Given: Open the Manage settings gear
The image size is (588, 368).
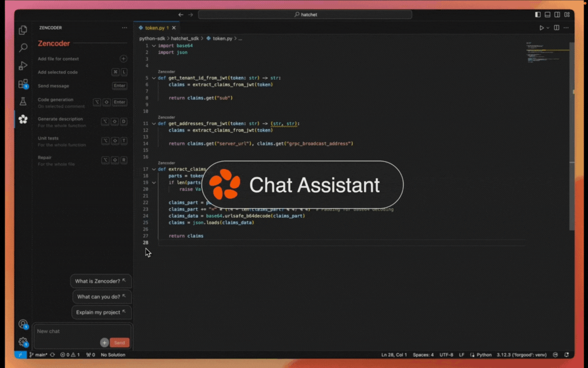Looking at the screenshot, I should [22, 341].
